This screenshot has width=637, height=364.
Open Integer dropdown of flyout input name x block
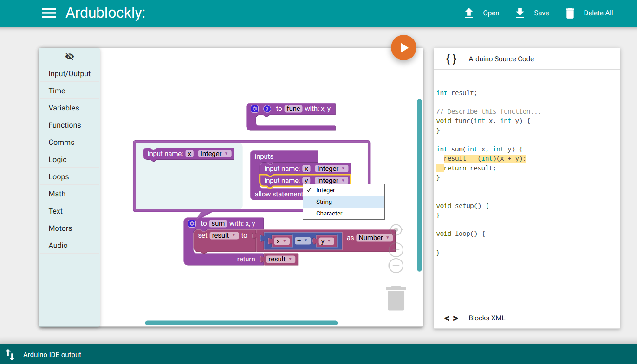pos(214,154)
